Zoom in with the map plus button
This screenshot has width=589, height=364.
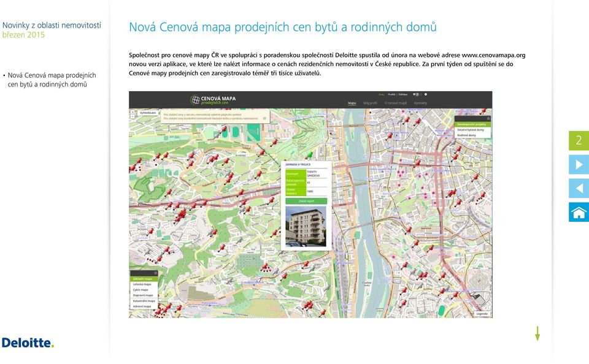pos(133,112)
